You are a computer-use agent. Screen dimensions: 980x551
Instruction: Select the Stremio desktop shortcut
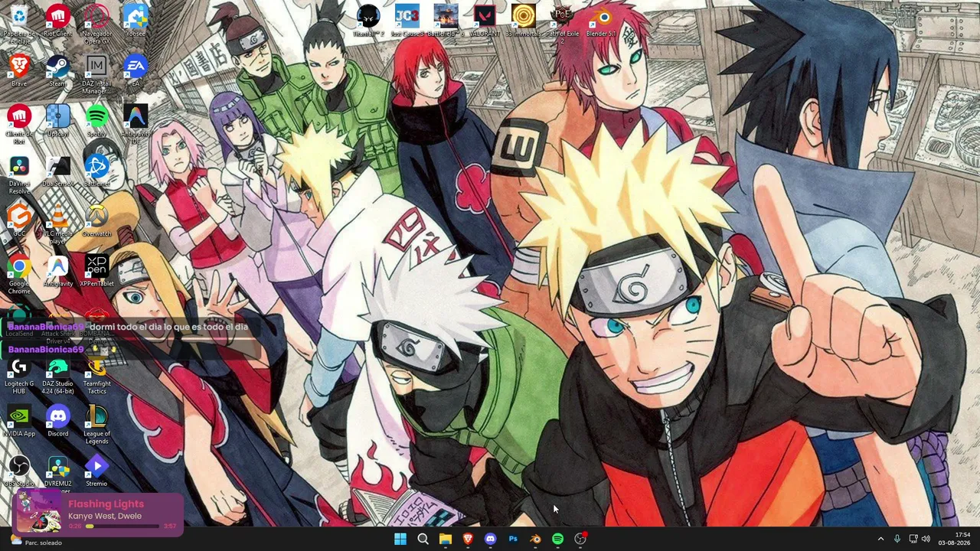click(96, 471)
